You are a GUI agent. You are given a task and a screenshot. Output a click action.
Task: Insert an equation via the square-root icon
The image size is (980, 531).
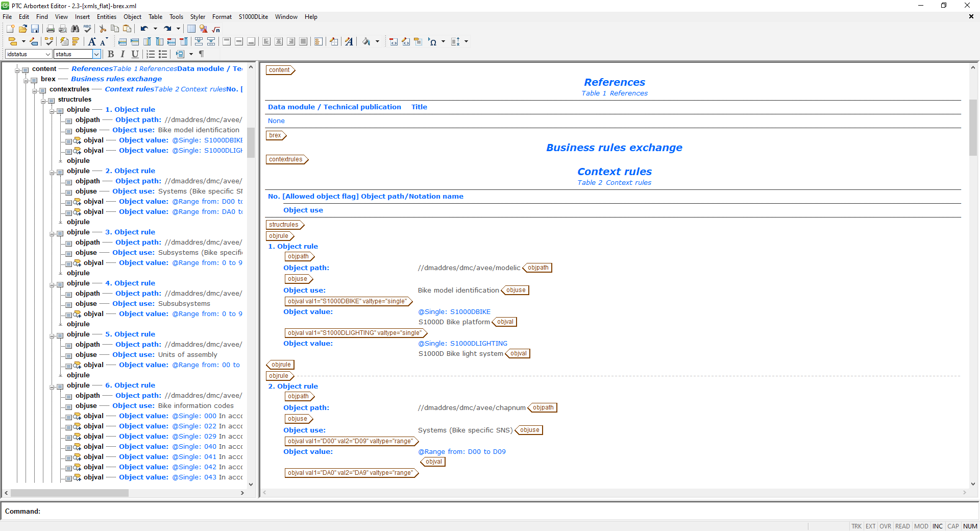(215, 29)
